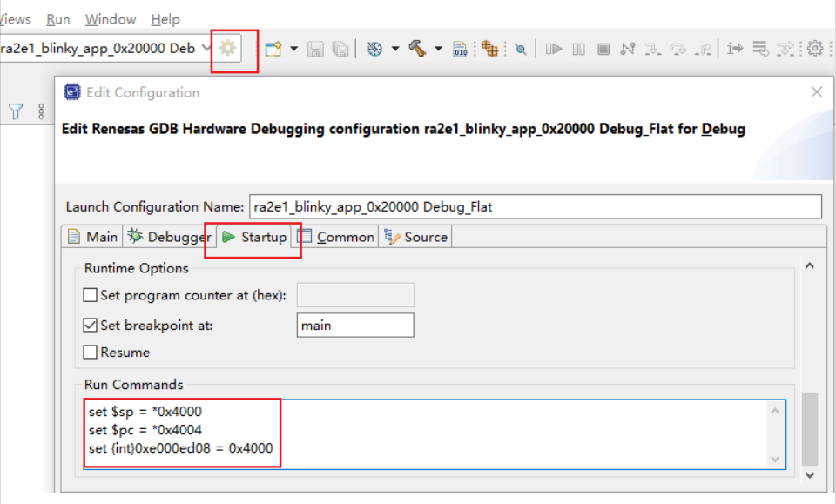Switch to the Source tab

pos(416,237)
